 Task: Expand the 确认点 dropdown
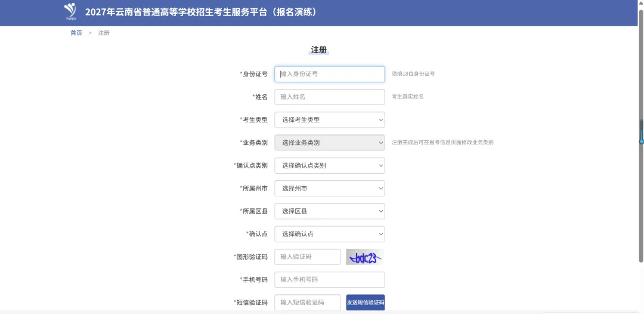coord(329,234)
